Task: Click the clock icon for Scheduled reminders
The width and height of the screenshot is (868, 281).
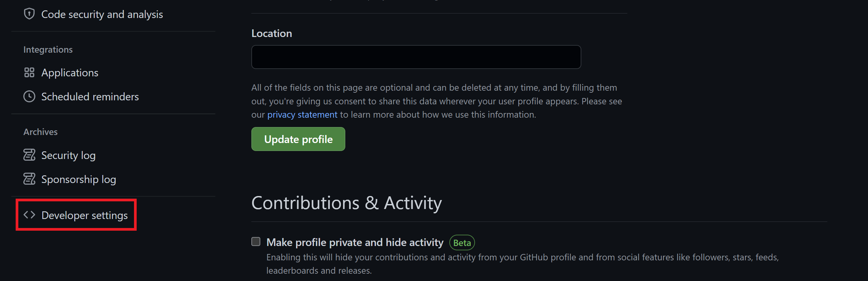Action: click(29, 97)
